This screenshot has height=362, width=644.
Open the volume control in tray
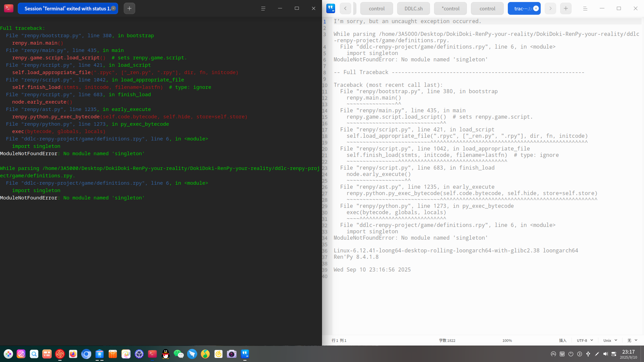[605, 354]
